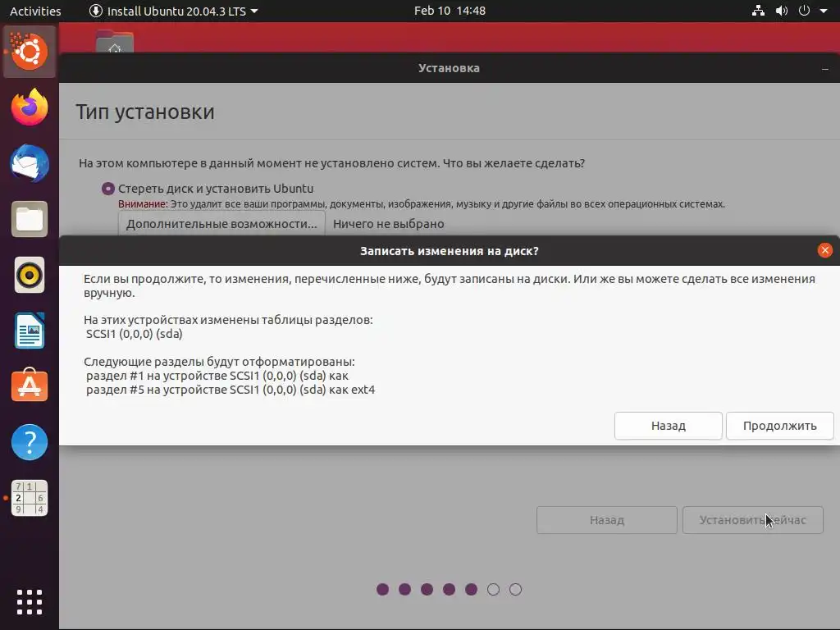Viewport: 840px width, 630px height.
Task: Open LibreOffice Writer from the dock
Action: (30, 331)
